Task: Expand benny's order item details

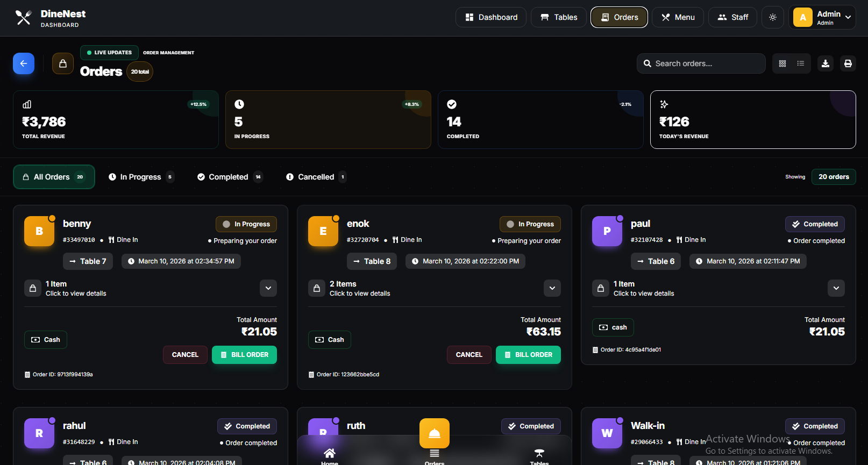Action: point(268,288)
